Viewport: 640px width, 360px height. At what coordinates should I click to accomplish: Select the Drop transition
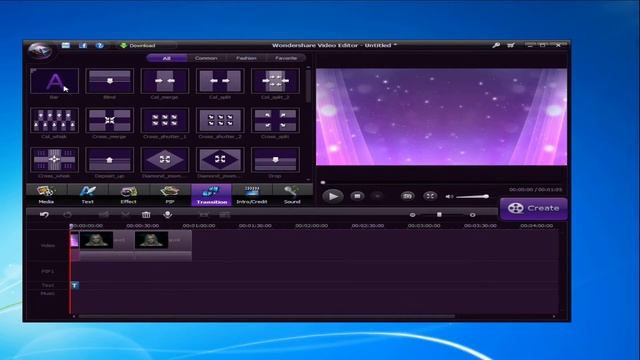click(275, 160)
